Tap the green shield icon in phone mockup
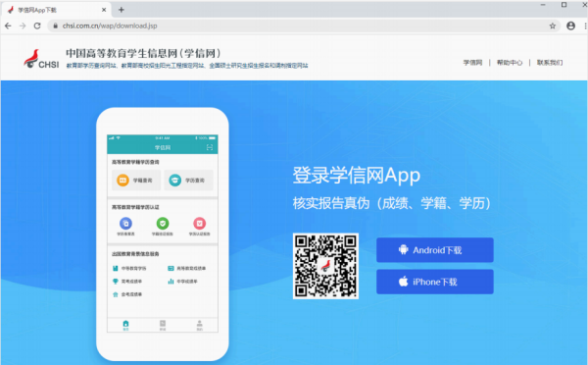The height and width of the screenshot is (365, 588). coord(163,224)
